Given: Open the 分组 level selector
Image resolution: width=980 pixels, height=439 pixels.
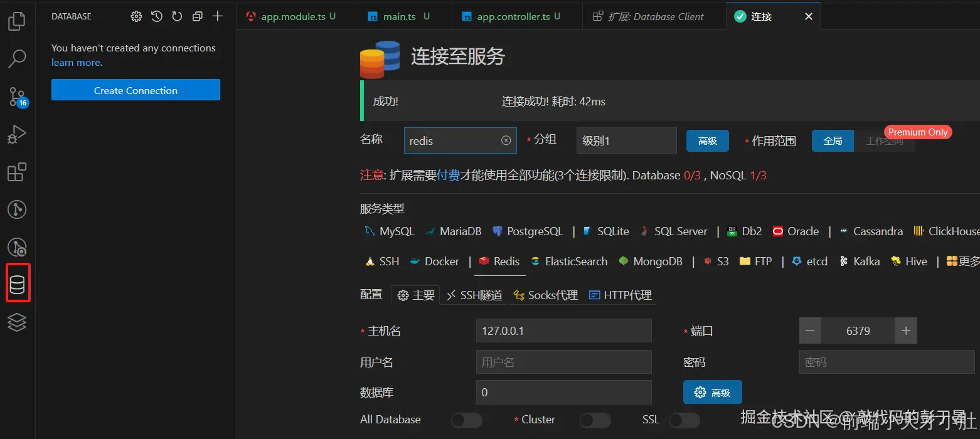Looking at the screenshot, I should [626, 140].
